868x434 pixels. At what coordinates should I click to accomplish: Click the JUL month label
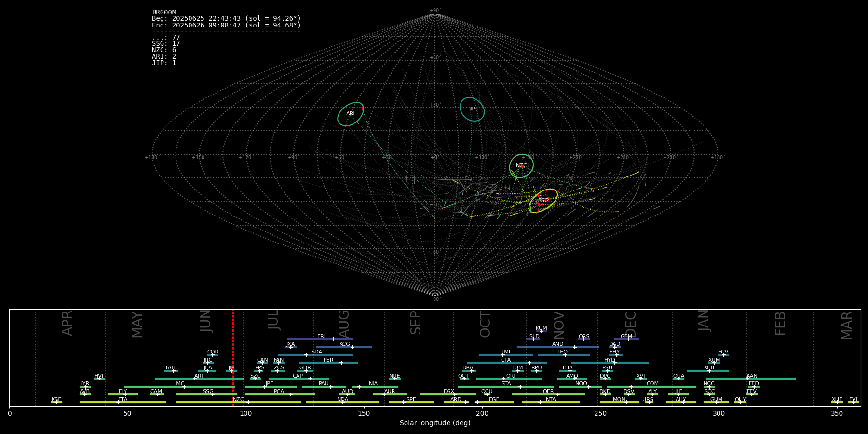[273, 319]
